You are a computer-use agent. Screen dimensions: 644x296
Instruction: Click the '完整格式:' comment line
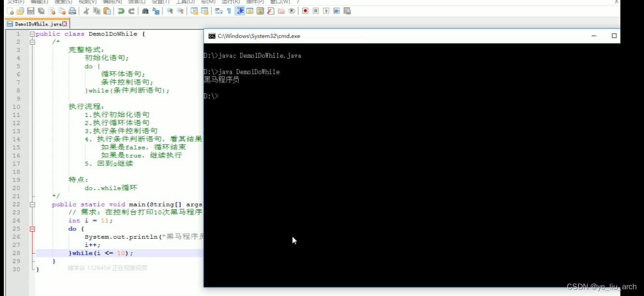[x=87, y=50]
